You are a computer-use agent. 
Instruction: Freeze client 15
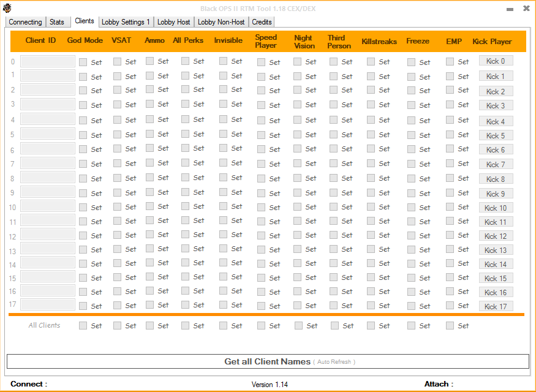pos(411,278)
